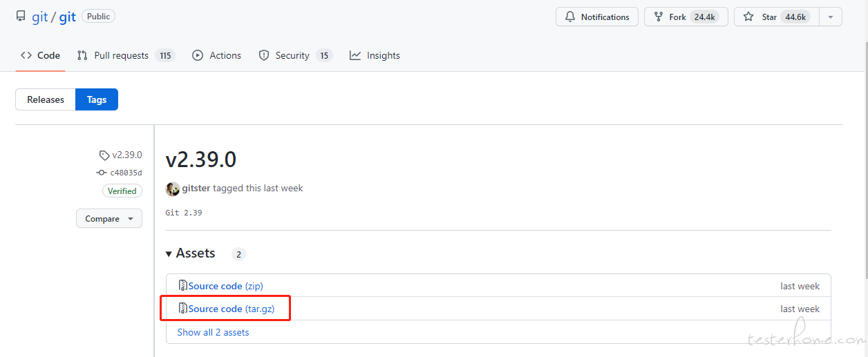Open the git repository name link
The width and height of the screenshot is (868, 357).
coord(67,17)
